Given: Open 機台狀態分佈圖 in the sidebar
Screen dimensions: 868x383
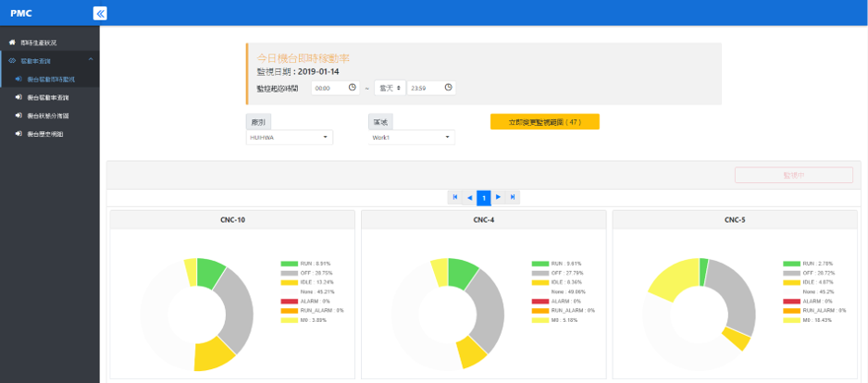Looking at the screenshot, I should tap(48, 116).
